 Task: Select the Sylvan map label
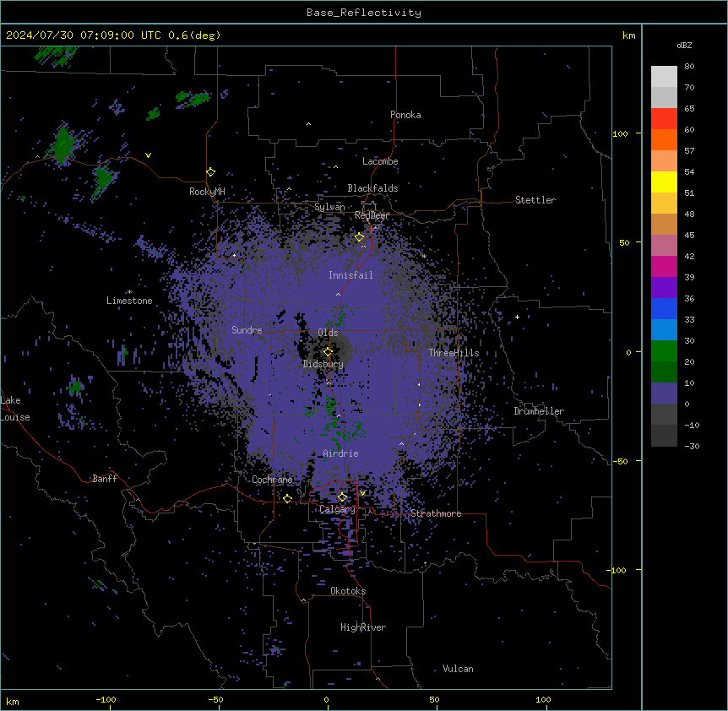(x=329, y=207)
